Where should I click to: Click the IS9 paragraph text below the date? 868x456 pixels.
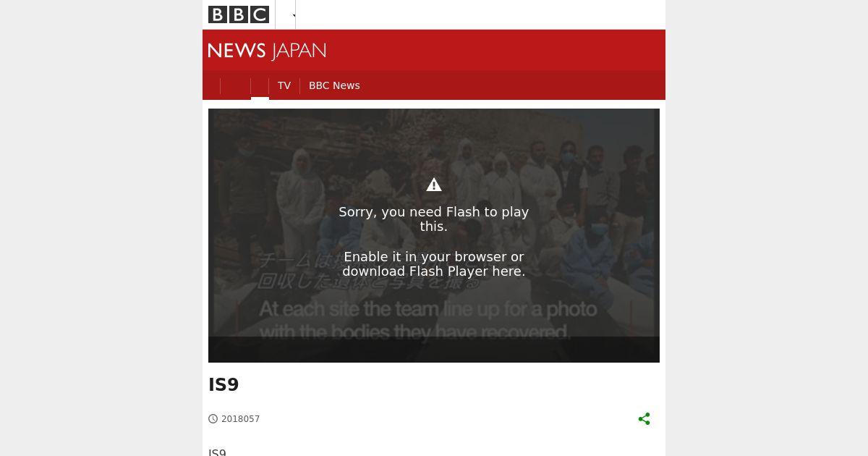(217, 452)
